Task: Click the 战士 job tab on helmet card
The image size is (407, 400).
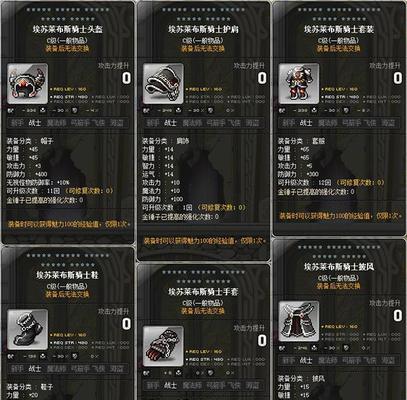Action: [35, 123]
